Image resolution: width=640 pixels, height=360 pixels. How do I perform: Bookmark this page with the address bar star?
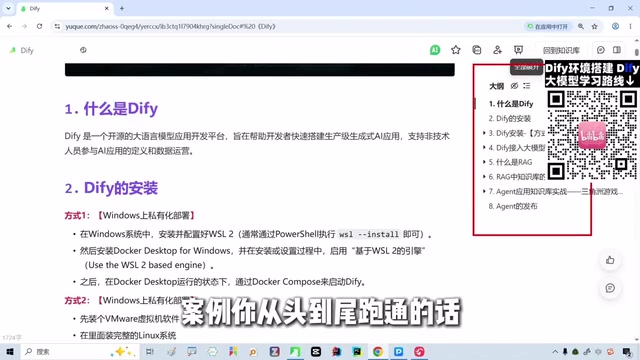tap(595, 26)
